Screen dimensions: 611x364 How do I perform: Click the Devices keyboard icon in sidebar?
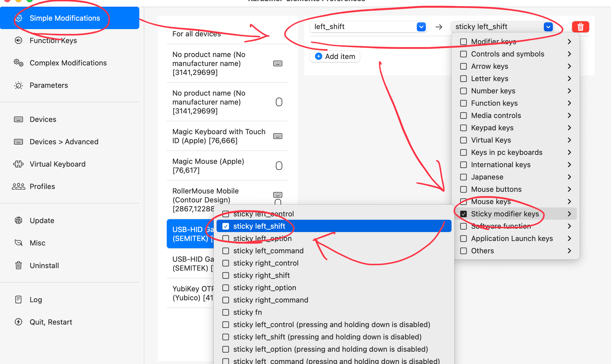(18, 119)
